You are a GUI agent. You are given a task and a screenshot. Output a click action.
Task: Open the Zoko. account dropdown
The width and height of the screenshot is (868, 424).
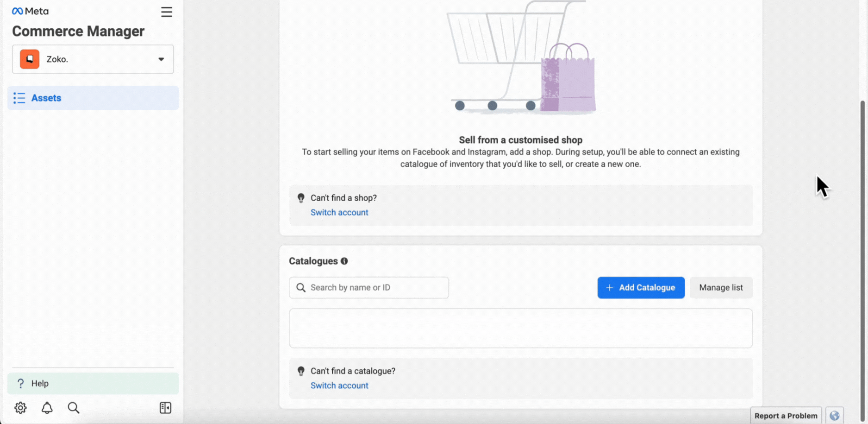93,59
